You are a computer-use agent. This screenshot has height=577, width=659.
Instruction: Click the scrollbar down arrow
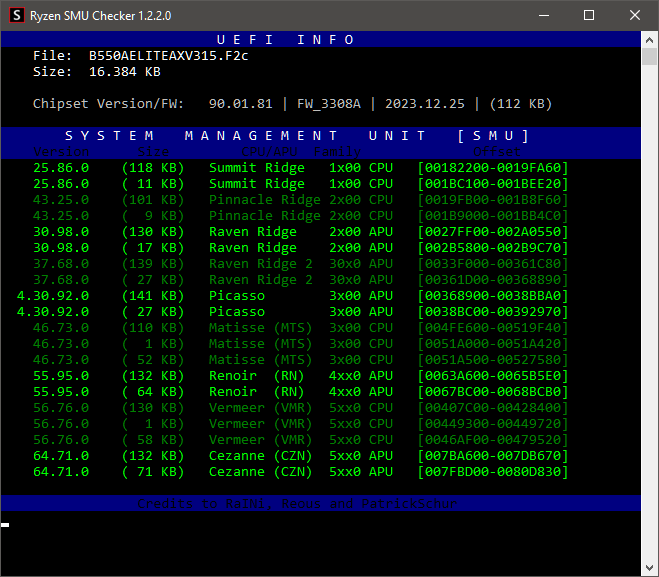click(649, 568)
